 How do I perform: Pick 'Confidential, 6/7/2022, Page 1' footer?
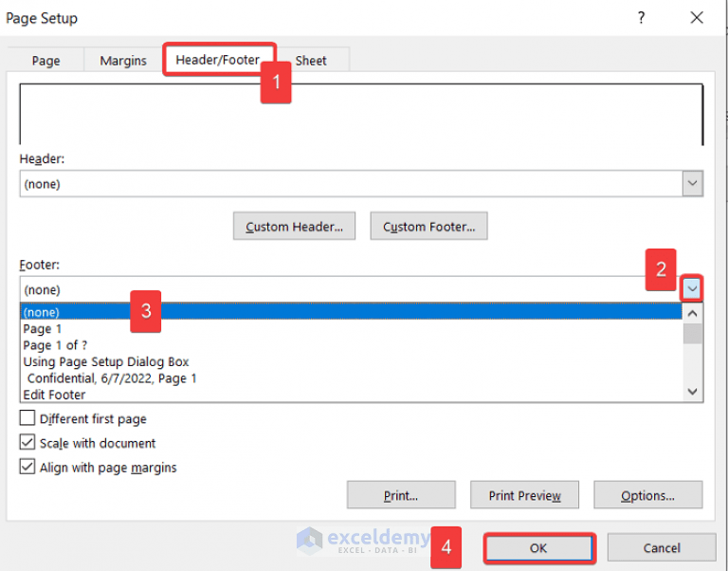pyautogui.click(x=351, y=378)
